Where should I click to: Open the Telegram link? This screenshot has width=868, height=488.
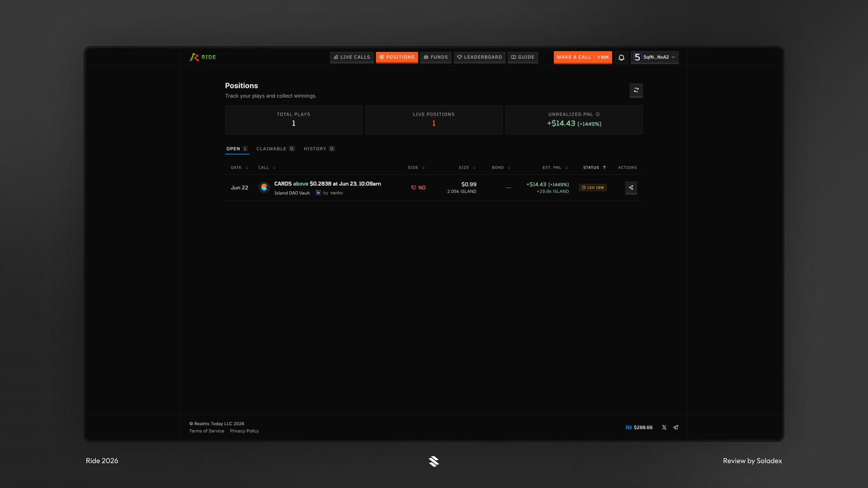coord(676,427)
